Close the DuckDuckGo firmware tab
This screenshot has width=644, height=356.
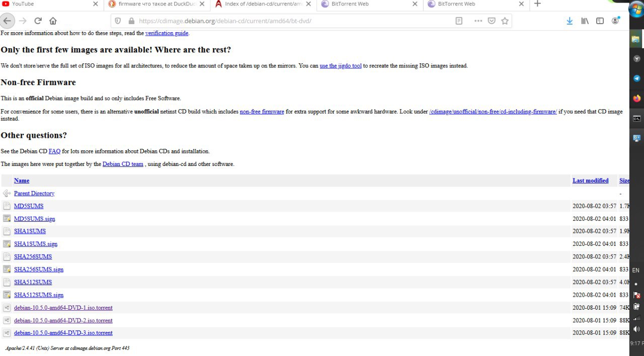pyautogui.click(x=202, y=4)
